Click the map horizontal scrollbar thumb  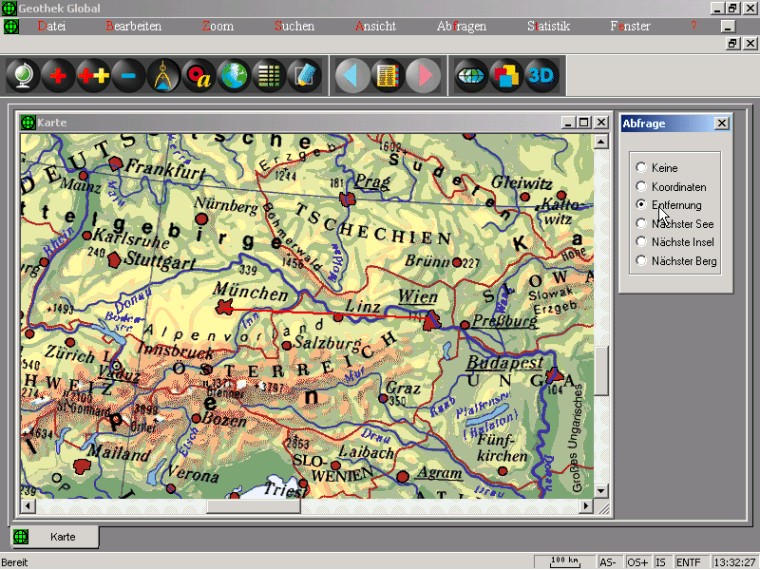point(253,507)
